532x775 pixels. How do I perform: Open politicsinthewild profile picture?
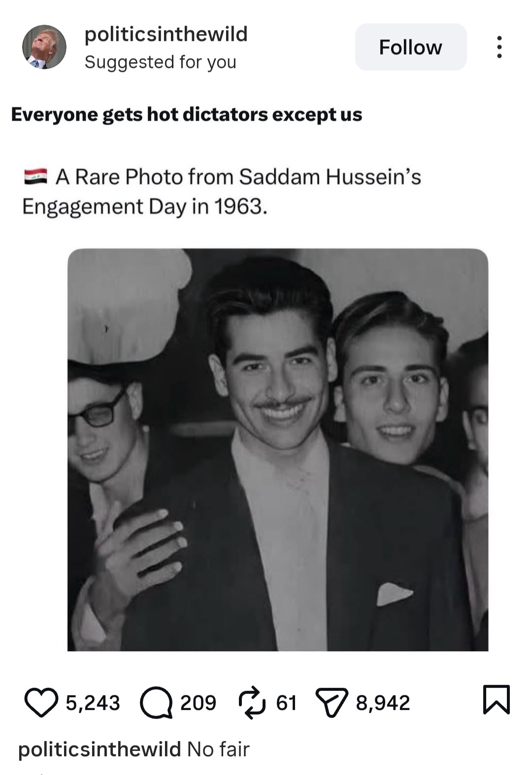coord(44,47)
